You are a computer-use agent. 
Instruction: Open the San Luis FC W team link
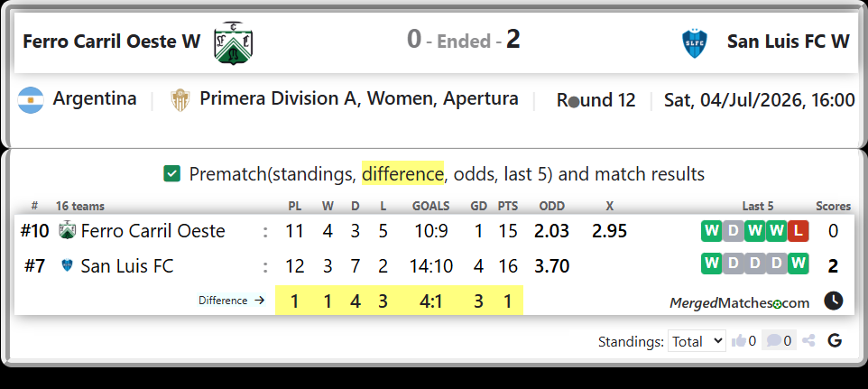pos(789,42)
